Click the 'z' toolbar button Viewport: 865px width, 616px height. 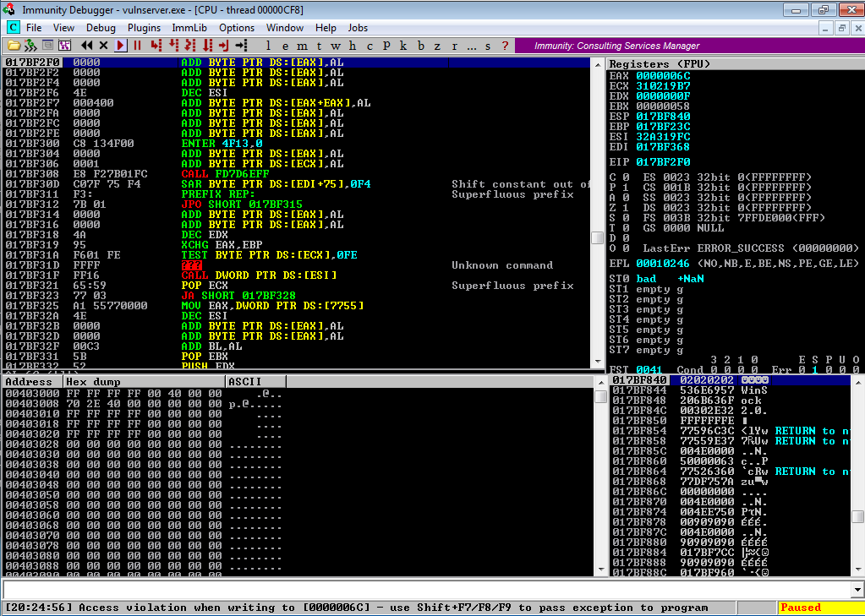coord(437,46)
